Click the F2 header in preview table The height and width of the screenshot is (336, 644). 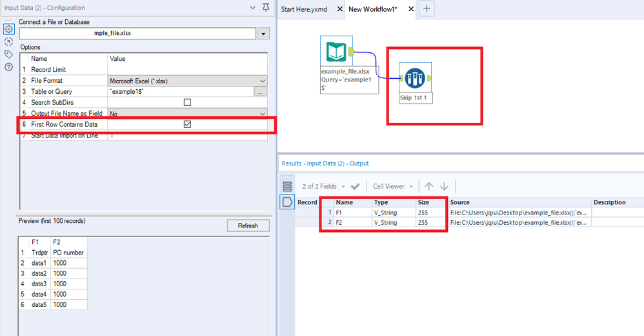pos(68,242)
